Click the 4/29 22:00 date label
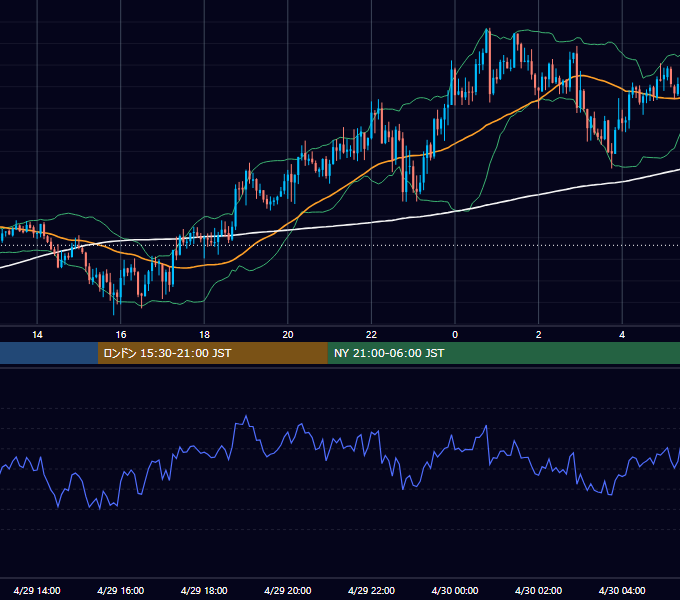The width and height of the screenshot is (680, 600). click(371, 590)
